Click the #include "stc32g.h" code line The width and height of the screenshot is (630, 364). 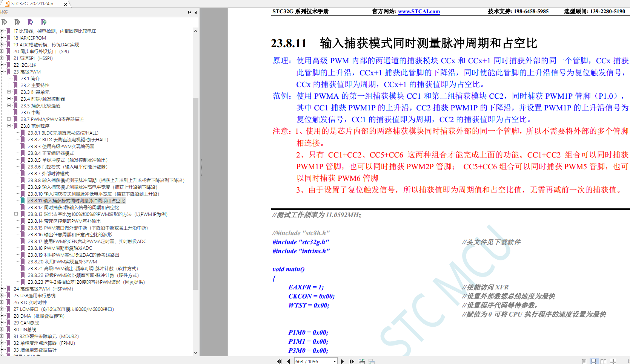tap(301, 242)
